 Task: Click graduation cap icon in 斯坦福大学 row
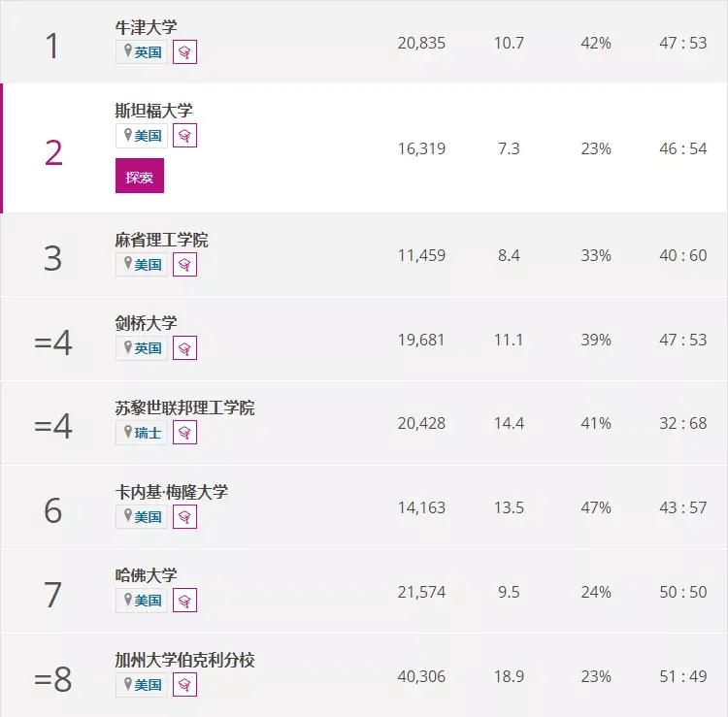point(184,136)
